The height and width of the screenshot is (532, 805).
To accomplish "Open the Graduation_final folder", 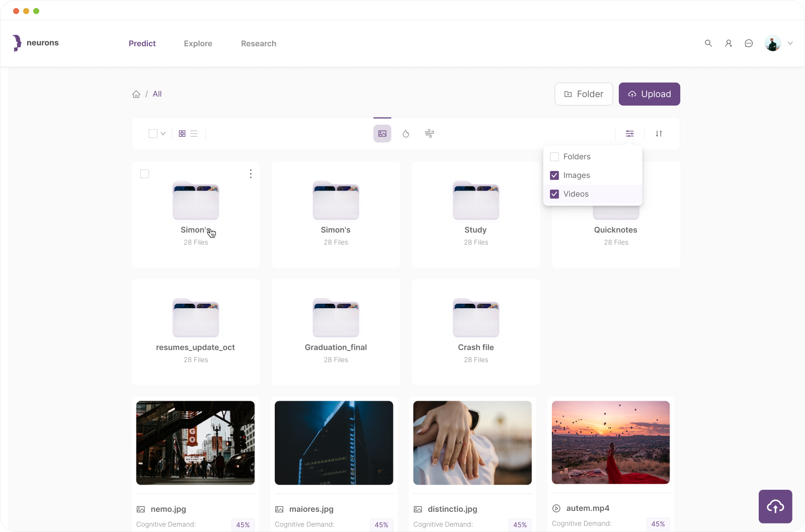I will [x=336, y=332].
